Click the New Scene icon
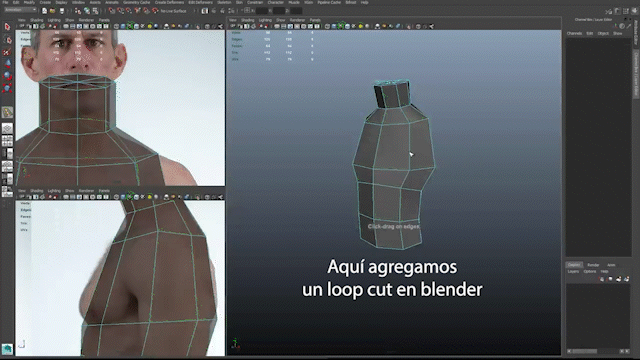Screen dimensions: 640x360 click(44, 11)
